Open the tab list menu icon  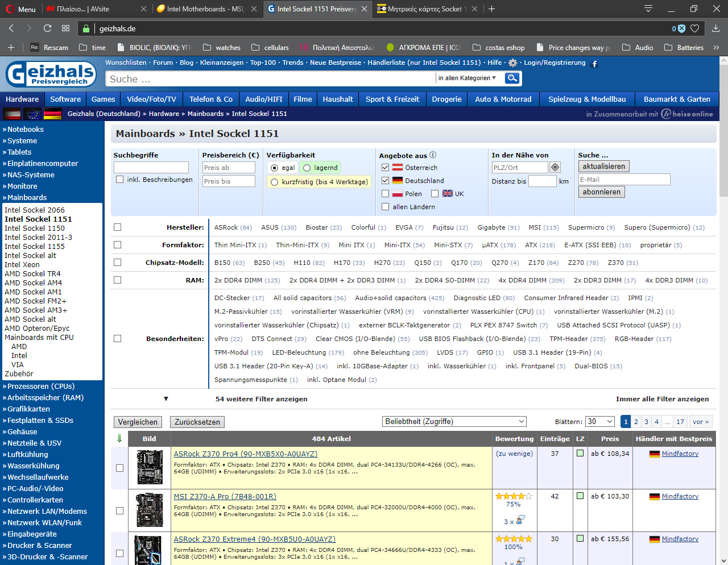click(648, 9)
